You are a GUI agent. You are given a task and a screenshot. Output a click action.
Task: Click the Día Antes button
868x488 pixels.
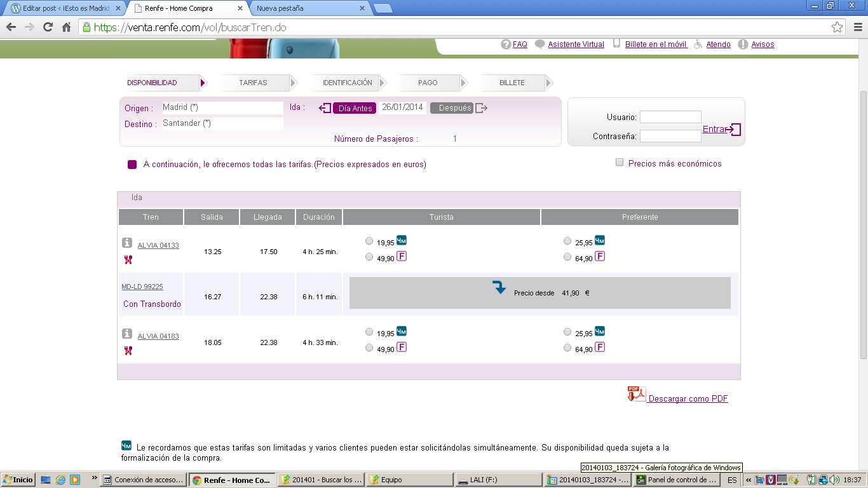click(355, 108)
